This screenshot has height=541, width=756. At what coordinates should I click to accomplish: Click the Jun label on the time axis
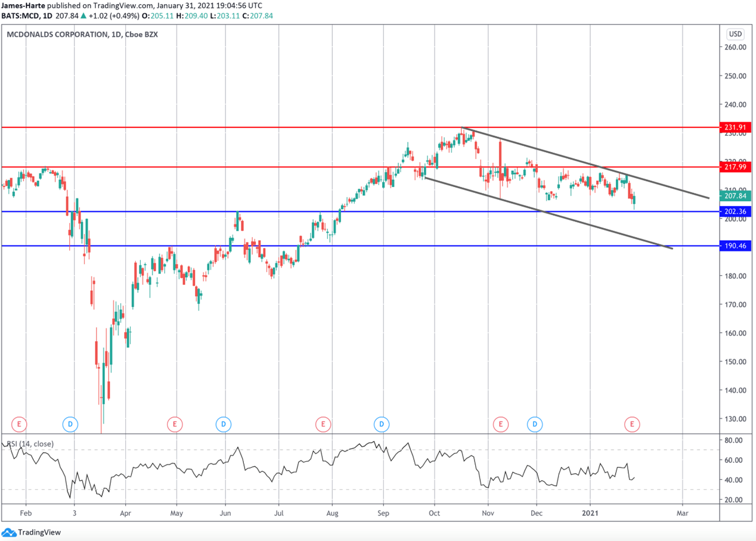(x=226, y=512)
